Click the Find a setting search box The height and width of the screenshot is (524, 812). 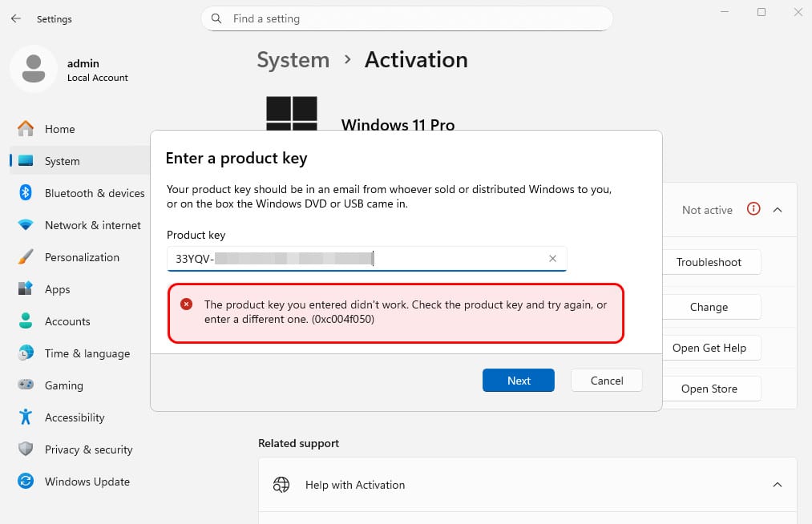(406, 18)
